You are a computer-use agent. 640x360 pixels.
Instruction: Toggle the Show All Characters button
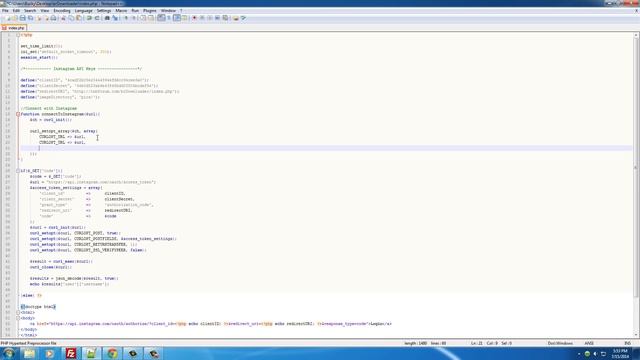click(x=168, y=18)
